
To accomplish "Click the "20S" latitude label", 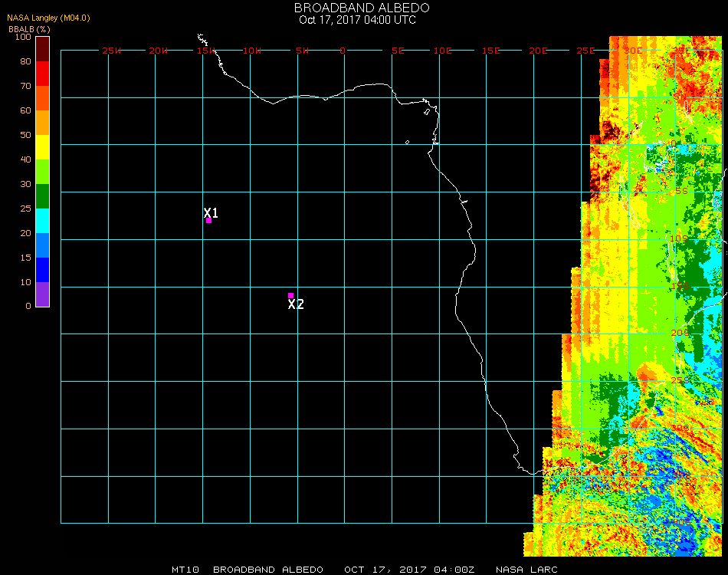I will [680, 333].
